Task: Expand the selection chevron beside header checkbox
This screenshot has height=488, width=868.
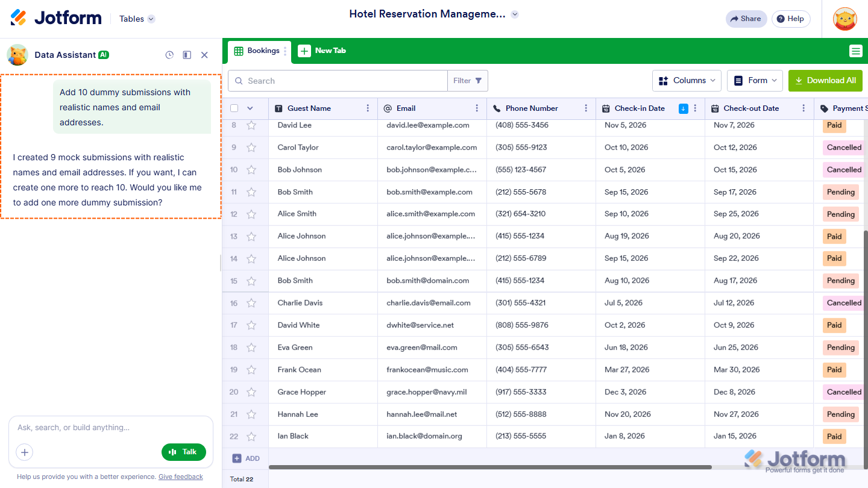Action: tap(250, 108)
